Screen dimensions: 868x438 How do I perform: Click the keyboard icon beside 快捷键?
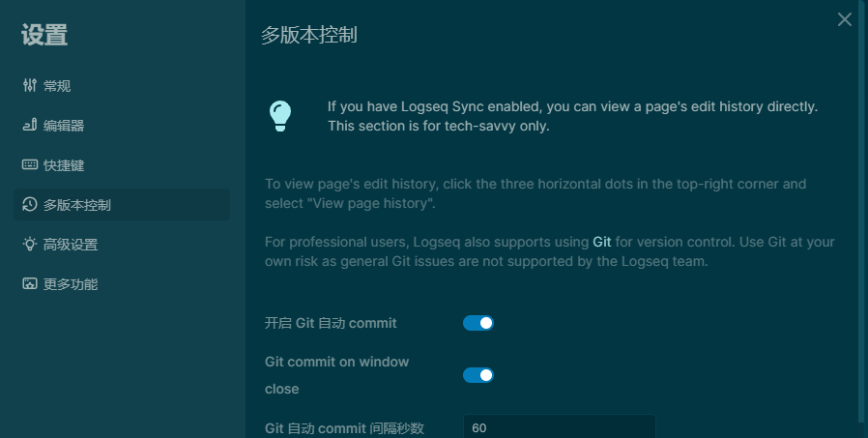[29, 165]
